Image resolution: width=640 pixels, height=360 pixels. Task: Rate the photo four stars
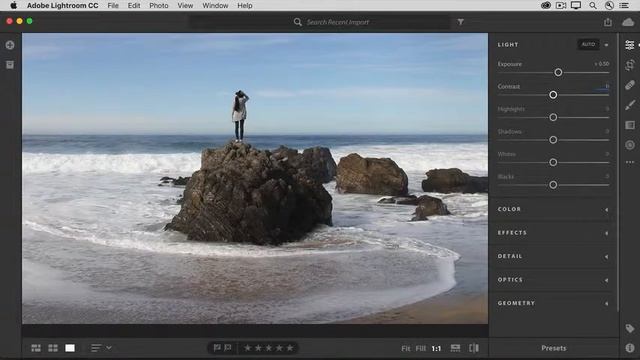[x=279, y=348]
